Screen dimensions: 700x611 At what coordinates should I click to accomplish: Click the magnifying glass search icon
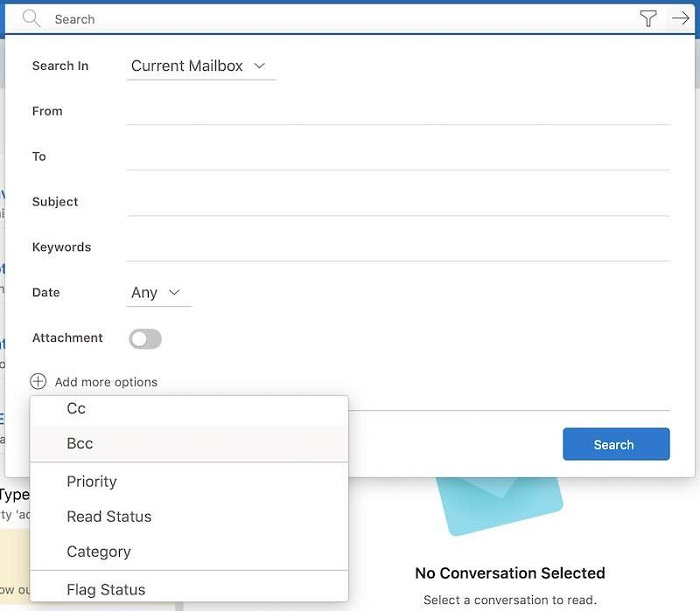[31, 19]
